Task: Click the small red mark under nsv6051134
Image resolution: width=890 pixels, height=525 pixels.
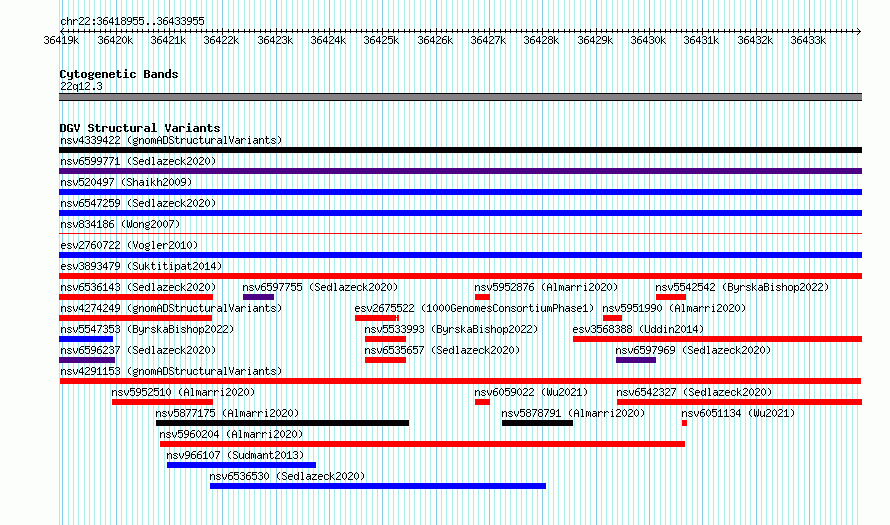Action: 685,423
